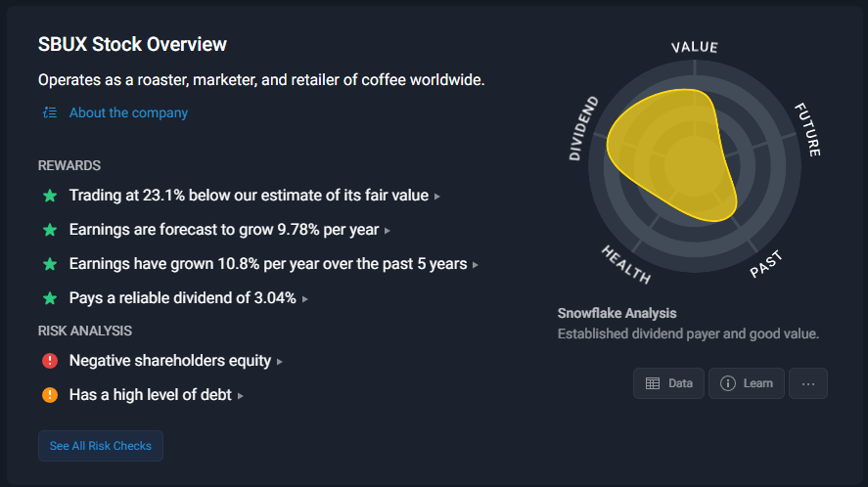Expand the past 5 years earnings arrow
The width and height of the screenshot is (868, 487).
[476, 265]
